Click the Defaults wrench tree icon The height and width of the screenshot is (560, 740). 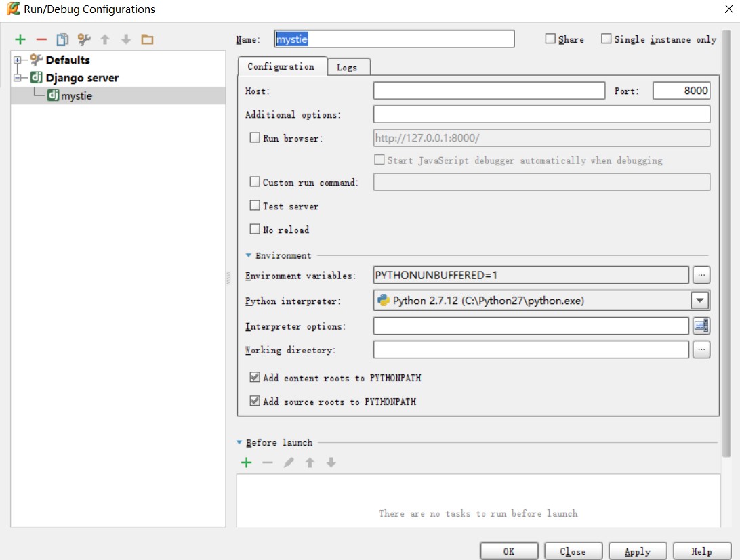point(37,60)
